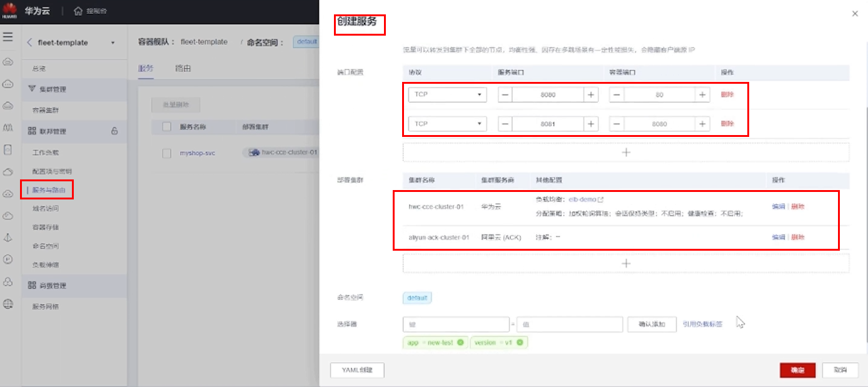Open 服务与路由 in the sidebar
The height and width of the screenshot is (387, 868).
pos(49,190)
